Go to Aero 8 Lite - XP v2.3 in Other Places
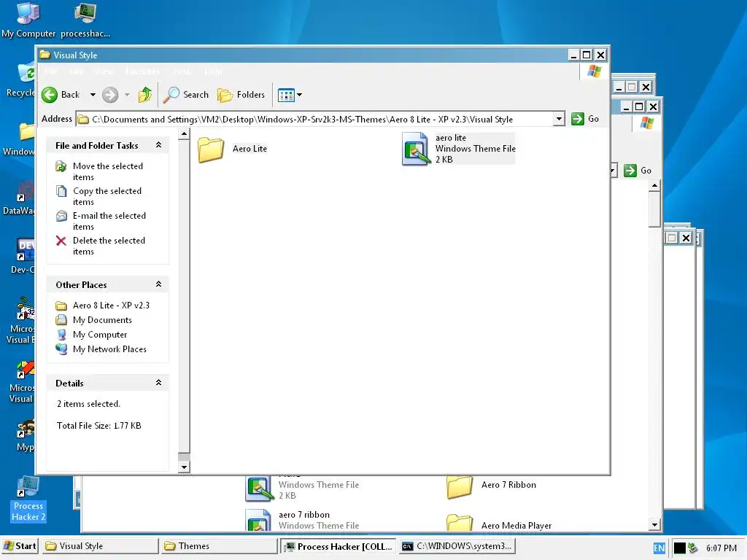The width and height of the screenshot is (747, 560). pos(111,306)
